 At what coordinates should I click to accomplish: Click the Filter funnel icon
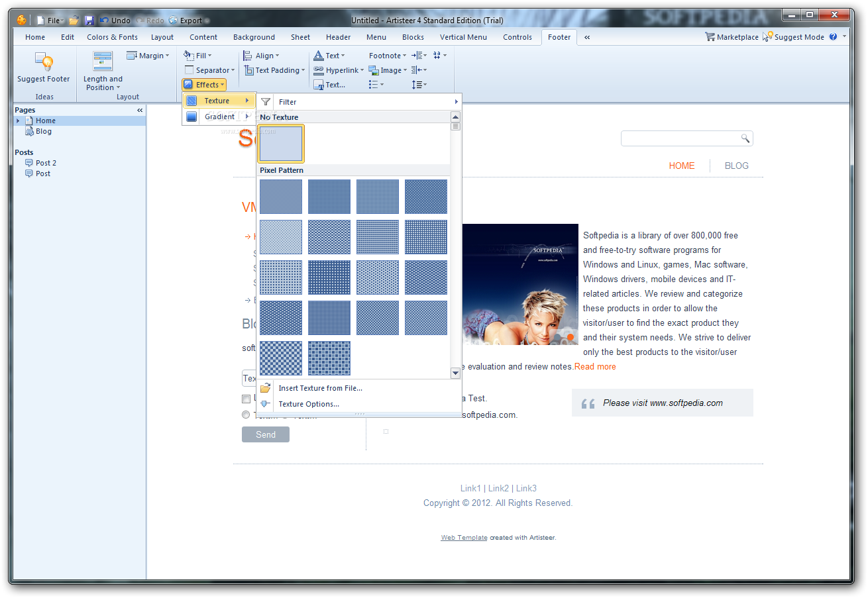tap(266, 102)
